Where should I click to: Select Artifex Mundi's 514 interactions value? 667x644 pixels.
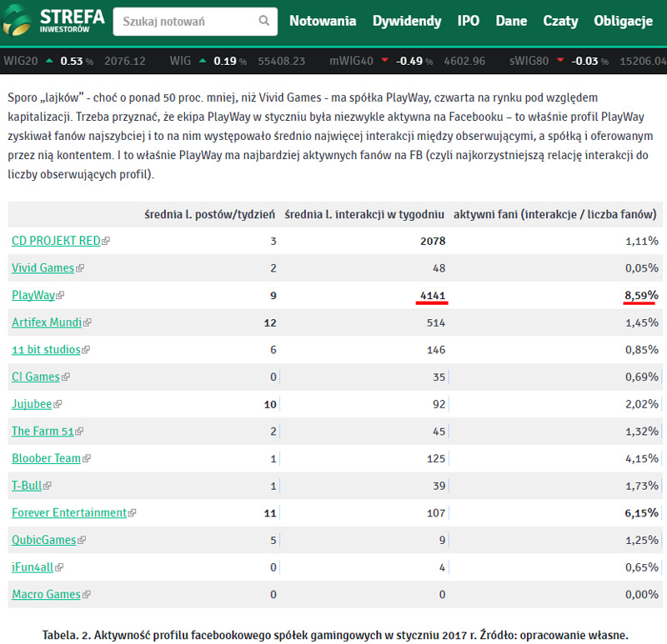436,322
